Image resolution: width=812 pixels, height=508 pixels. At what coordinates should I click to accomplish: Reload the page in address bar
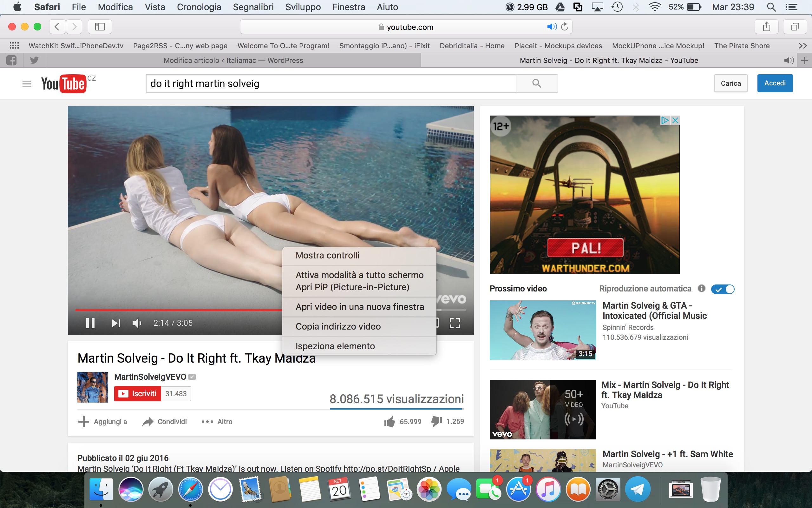[565, 27]
